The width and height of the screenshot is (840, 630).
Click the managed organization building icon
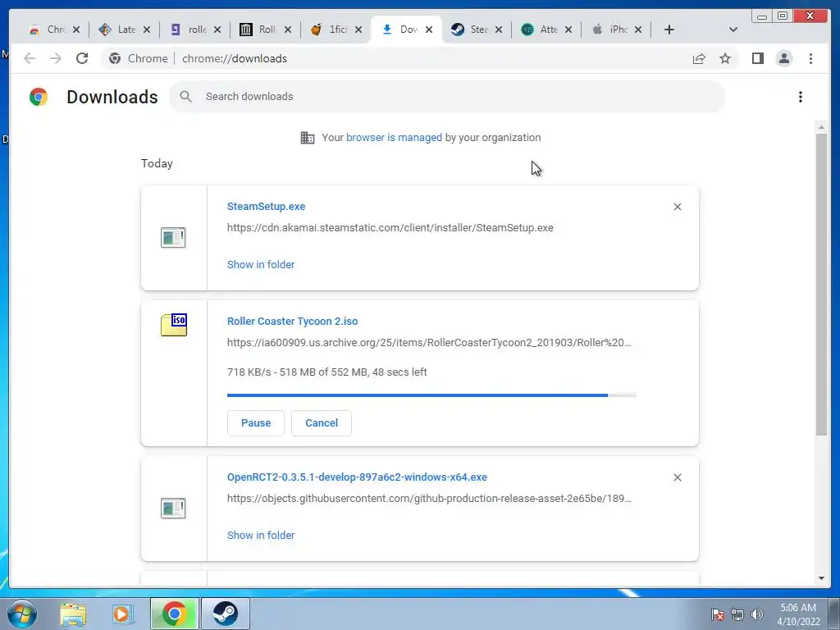(308, 138)
